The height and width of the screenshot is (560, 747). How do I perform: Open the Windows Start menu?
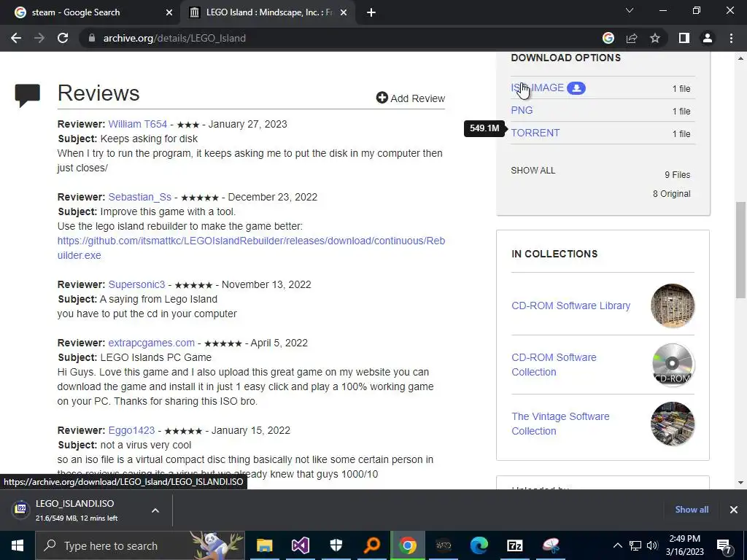[18, 545]
